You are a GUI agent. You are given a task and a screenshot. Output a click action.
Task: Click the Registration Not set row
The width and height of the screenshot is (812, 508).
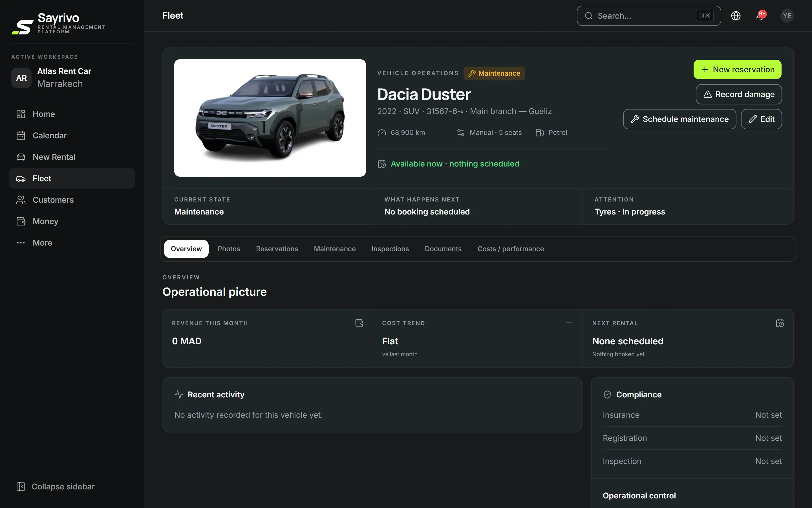(692, 438)
